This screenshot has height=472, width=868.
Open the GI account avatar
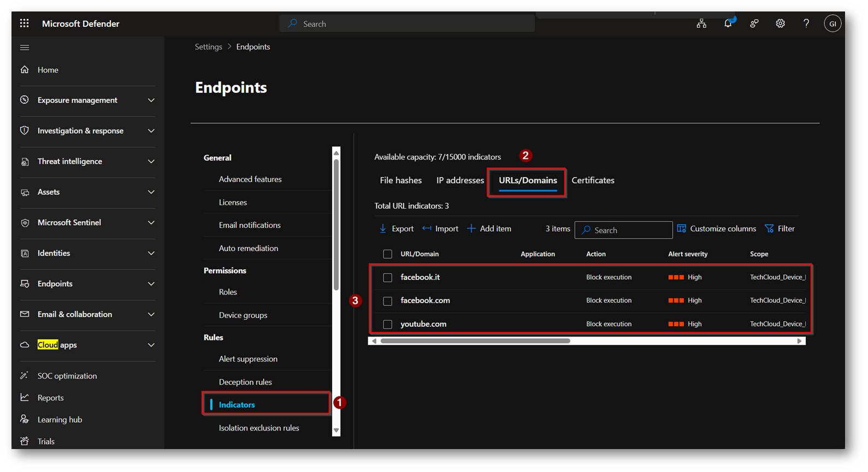tap(832, 23)
